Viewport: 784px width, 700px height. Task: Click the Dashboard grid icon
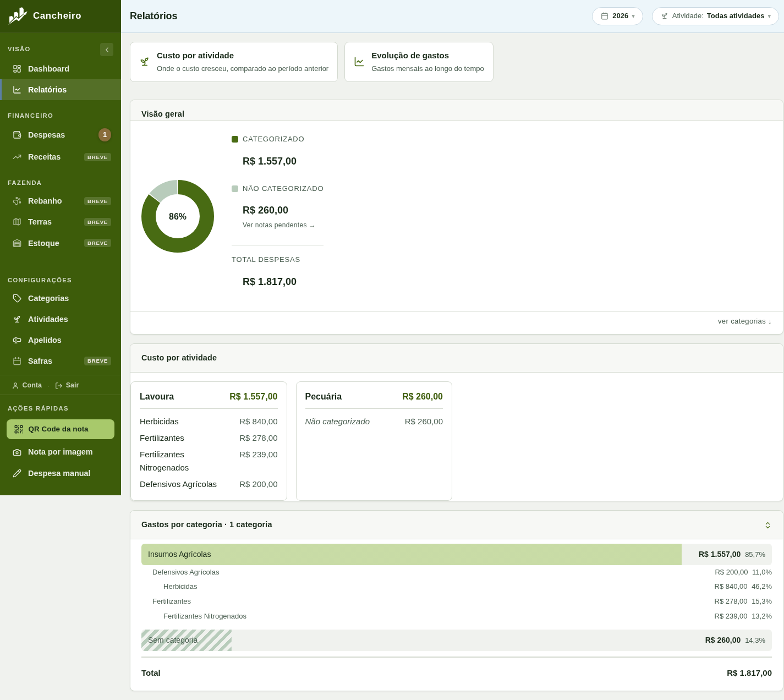tap(17, 69)
